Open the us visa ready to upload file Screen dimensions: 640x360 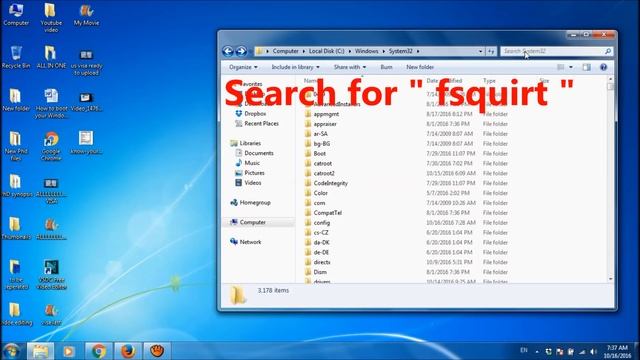[86, 62]
